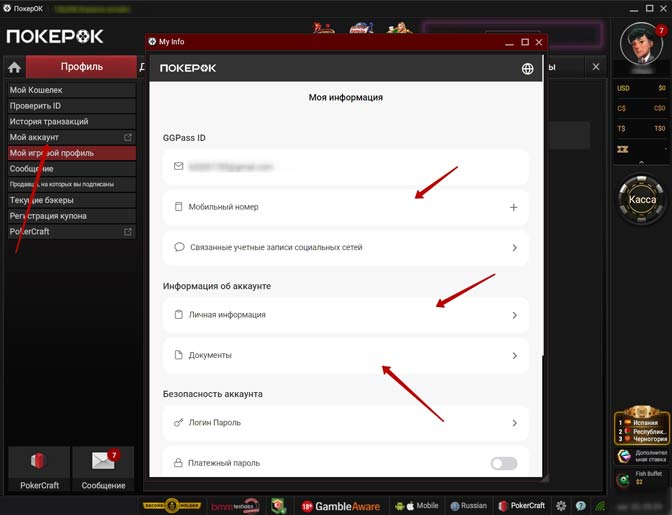Switch to the Профиль tab
Image resolution: width=672 pixels, height=515 pixels.
point(81,68)
